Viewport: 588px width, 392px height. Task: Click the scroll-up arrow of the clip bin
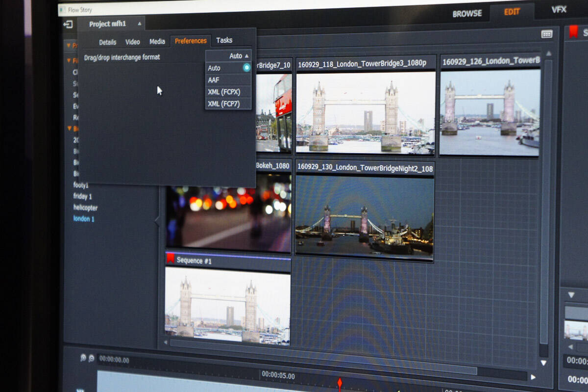point(548,53)
